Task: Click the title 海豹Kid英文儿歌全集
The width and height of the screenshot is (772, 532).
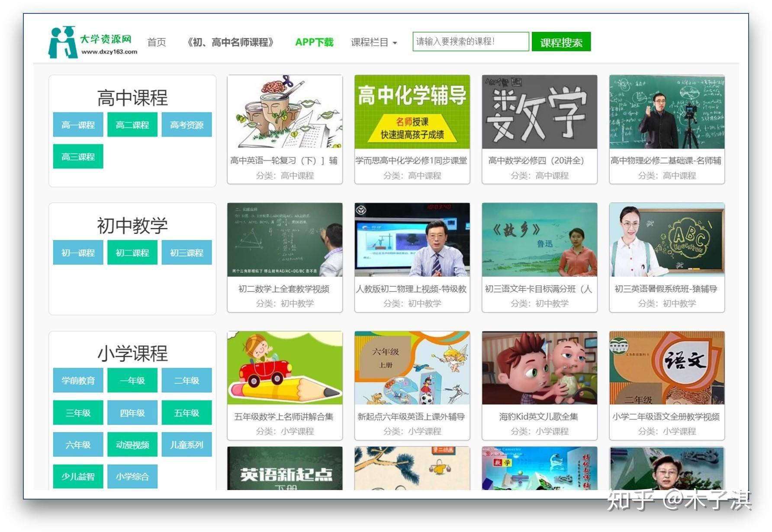Action: (x=539, y=417)
